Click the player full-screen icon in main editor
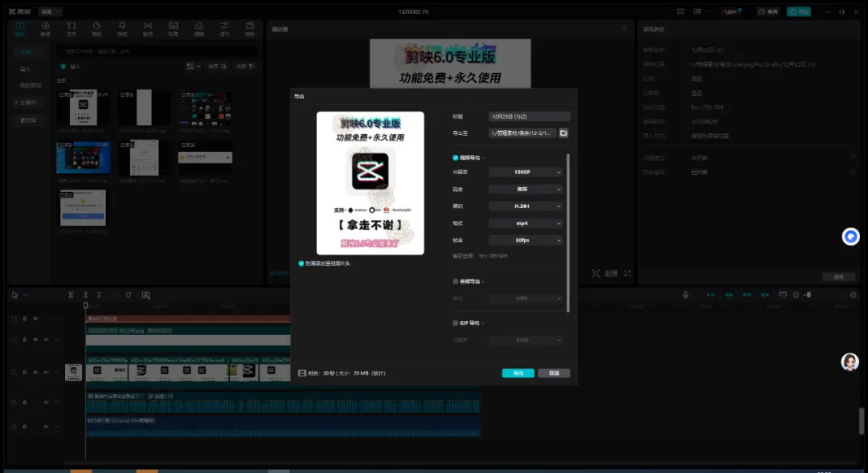 628,273
